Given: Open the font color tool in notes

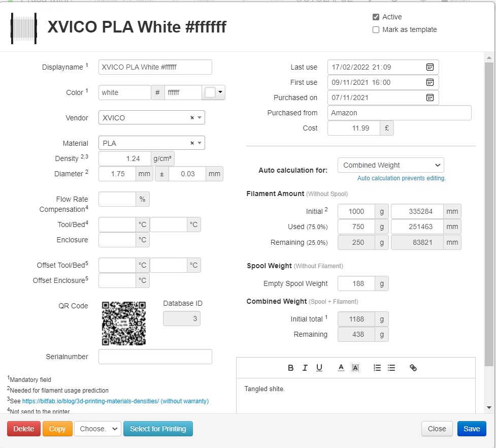Looking at the screenshot, I should click(341, 368).
